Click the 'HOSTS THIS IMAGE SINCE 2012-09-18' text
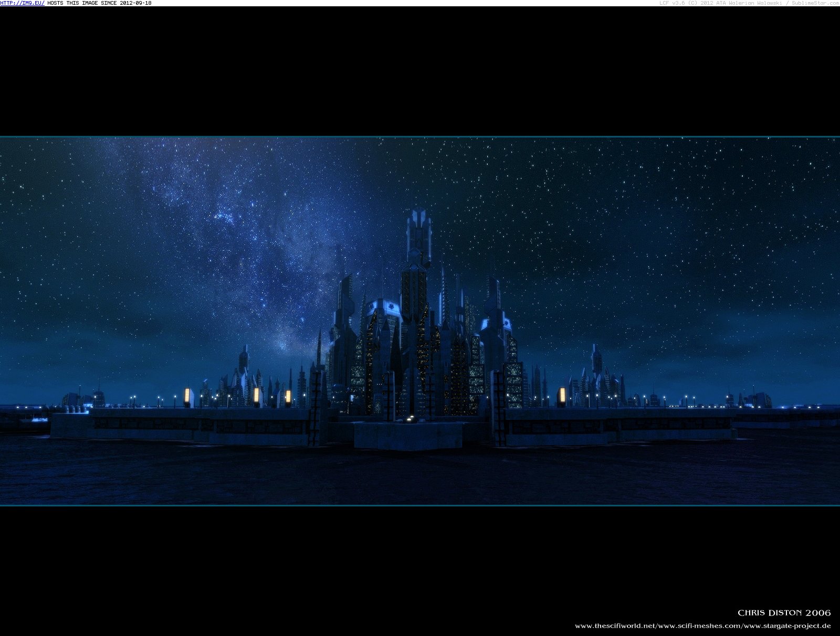Image resolution: width=840 pixels, height=636 pixels. (99, 3)
